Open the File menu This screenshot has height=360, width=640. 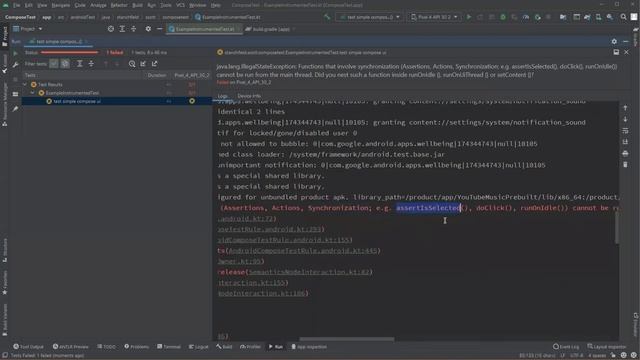16,5
